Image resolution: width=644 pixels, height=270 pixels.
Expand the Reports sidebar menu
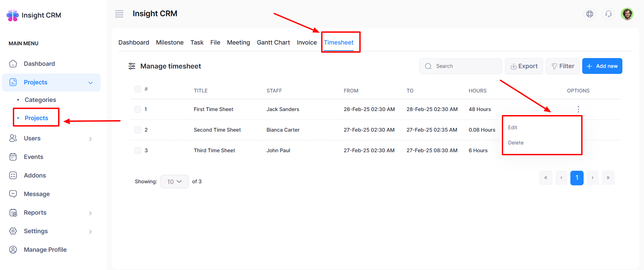coord(90,213)
